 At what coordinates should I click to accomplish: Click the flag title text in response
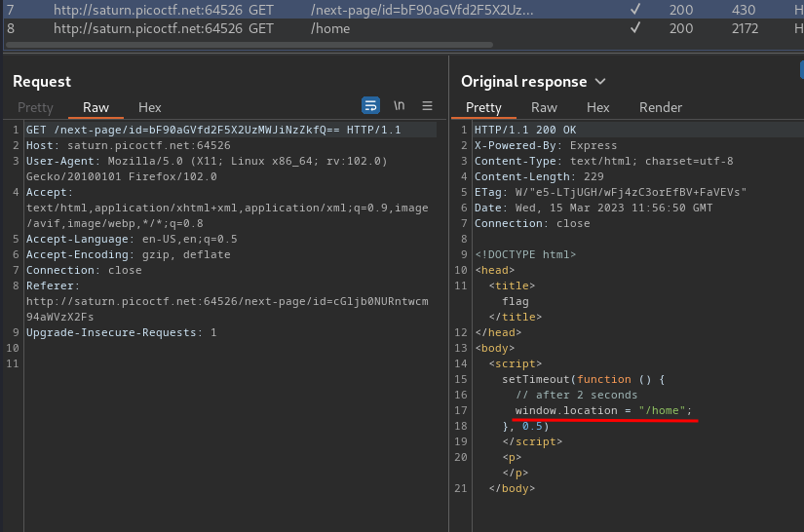coord(516,301)
